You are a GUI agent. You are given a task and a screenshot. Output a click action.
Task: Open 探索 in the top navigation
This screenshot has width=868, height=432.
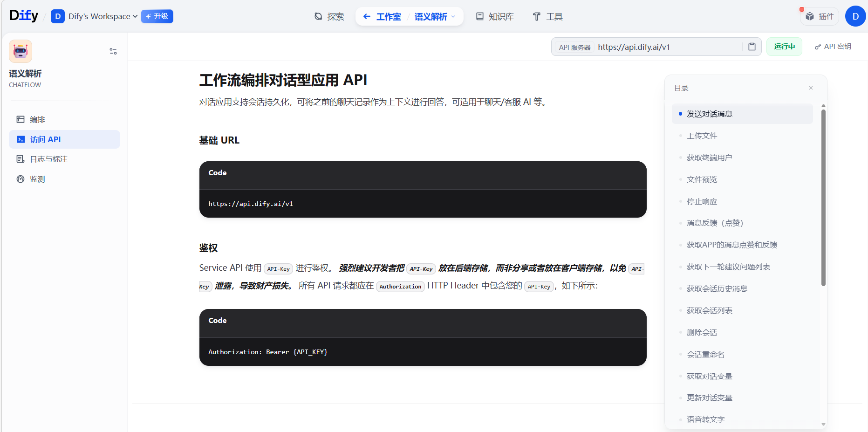point(329,16)
